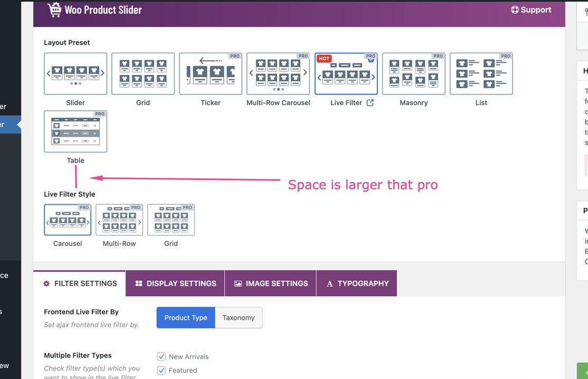Image resolution: width=588 pixels, height=379 pixels.
Task: Switch live filter to Taxonomy
Action: [x=239, y=318]
